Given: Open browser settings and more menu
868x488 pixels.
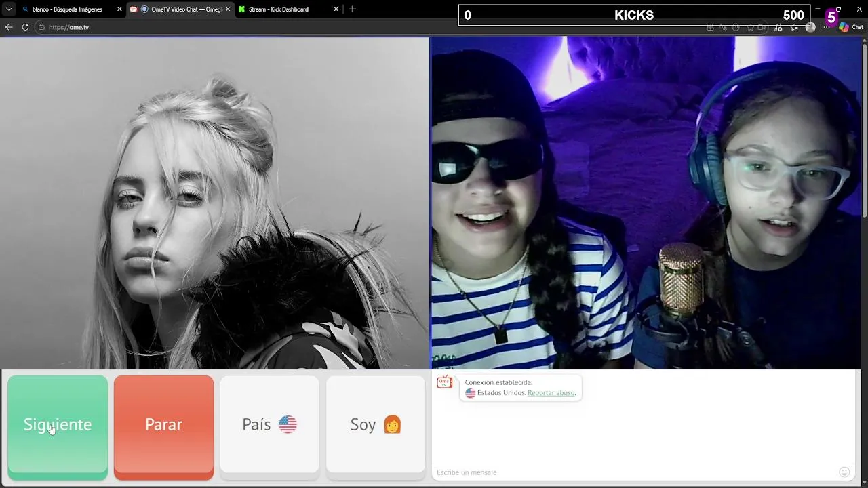Looking at the screenshot, I should [827, 27].
